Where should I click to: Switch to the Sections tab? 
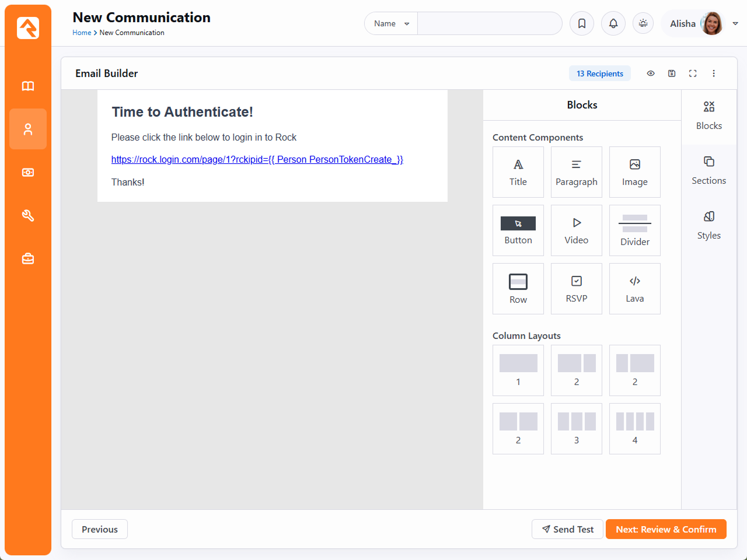pyautogui.click(x=708, y=171)
